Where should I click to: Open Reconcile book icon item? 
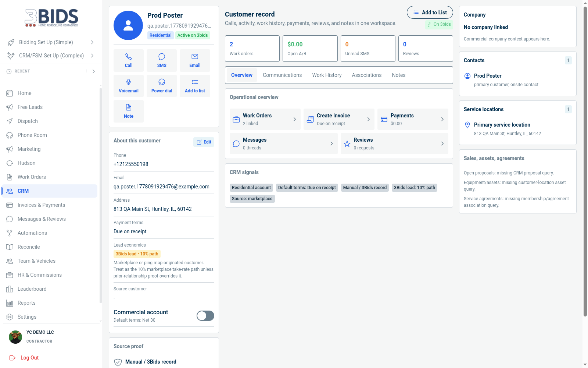click(x=50, y=247)
